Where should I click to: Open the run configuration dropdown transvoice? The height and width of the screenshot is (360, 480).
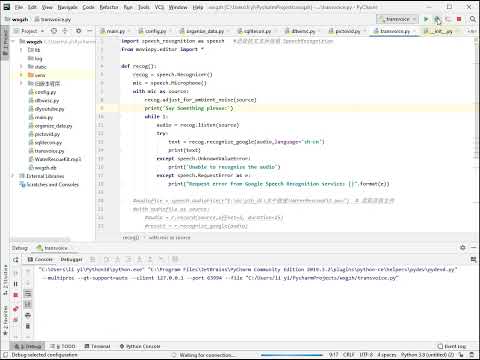coord(398,19)
